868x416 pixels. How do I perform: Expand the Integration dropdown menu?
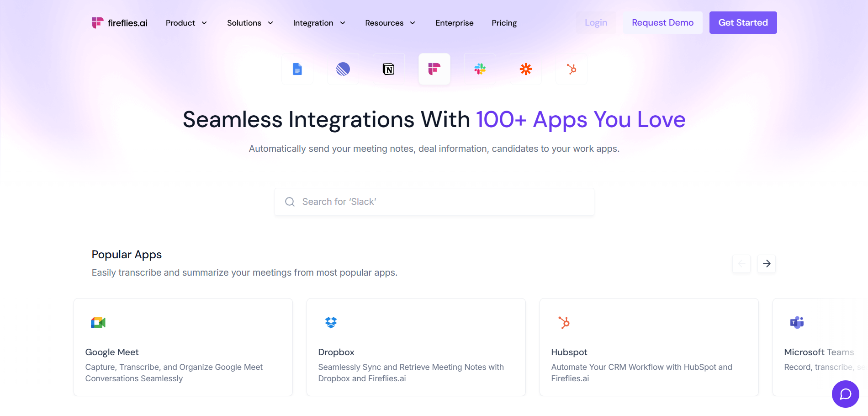coord(319,23)
